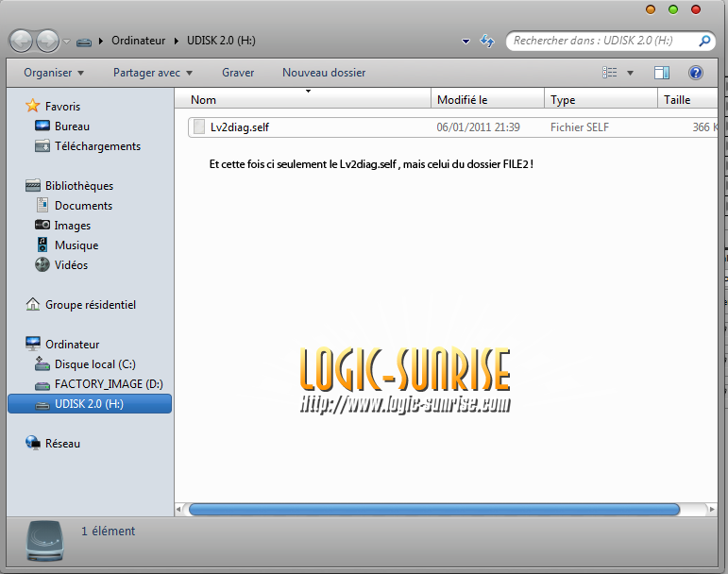Click Nouveau dossier to create a folder
The width and height of the screenshot is (728, 574).
[324, 73]
